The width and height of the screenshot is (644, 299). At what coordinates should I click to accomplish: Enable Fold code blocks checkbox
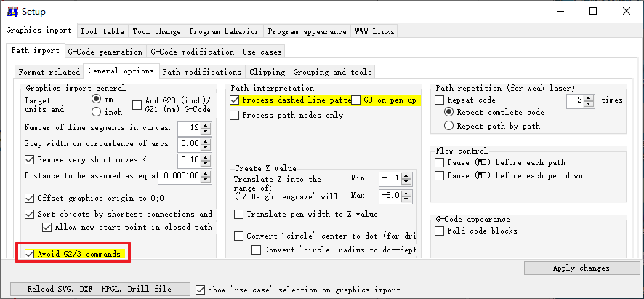[x=440, y=231]
